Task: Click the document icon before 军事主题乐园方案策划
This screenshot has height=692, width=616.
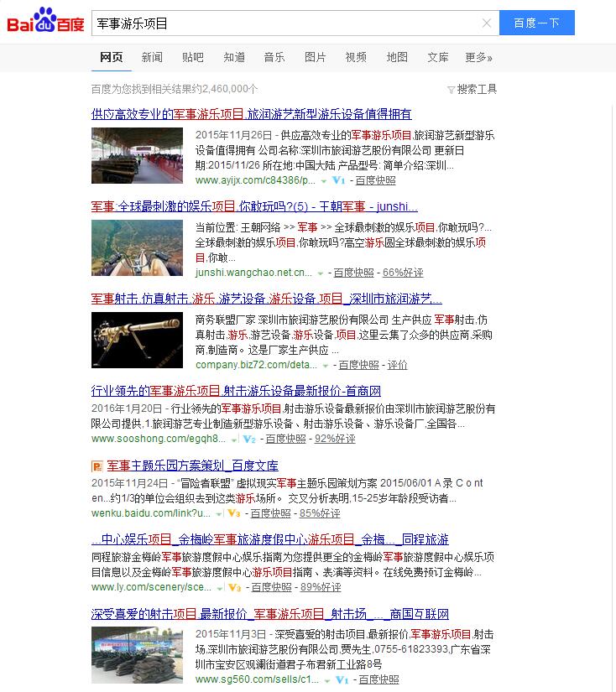Action: (x=97, y=466)
